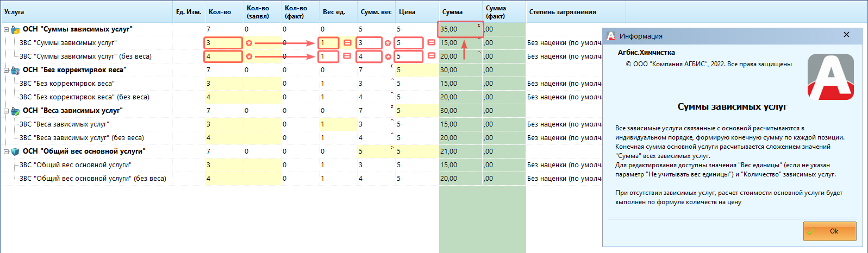Click the large Агбис logo in dialog
Viewport: 868px width, 253px height.
[x=830, y=77]
